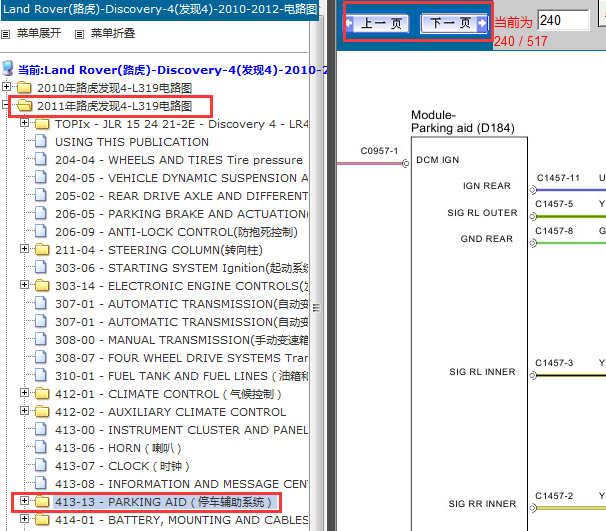Click the folder icon of 412-01 CLIMATE CONTROL
This screenshot has height=531, width=606.
click(42, 393)
